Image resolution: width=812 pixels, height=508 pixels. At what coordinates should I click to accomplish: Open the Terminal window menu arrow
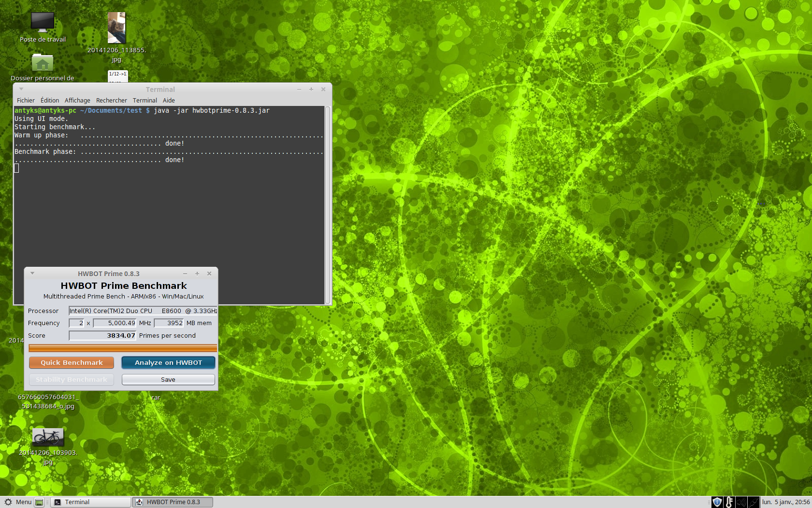(21, 89)
